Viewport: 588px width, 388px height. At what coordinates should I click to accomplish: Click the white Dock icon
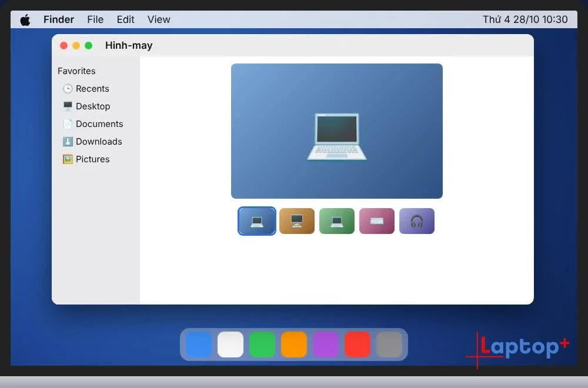point(230,344)
